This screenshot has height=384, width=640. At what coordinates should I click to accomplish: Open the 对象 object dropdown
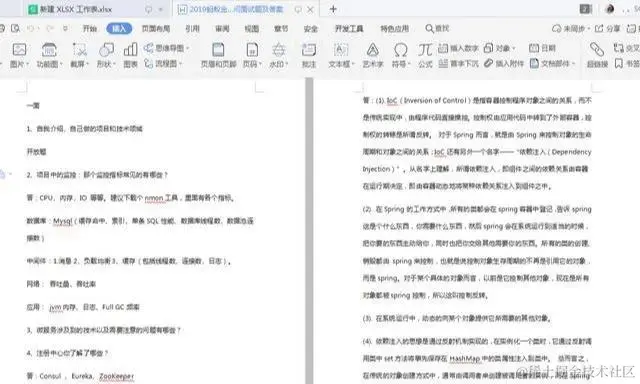tap(513, 48)
